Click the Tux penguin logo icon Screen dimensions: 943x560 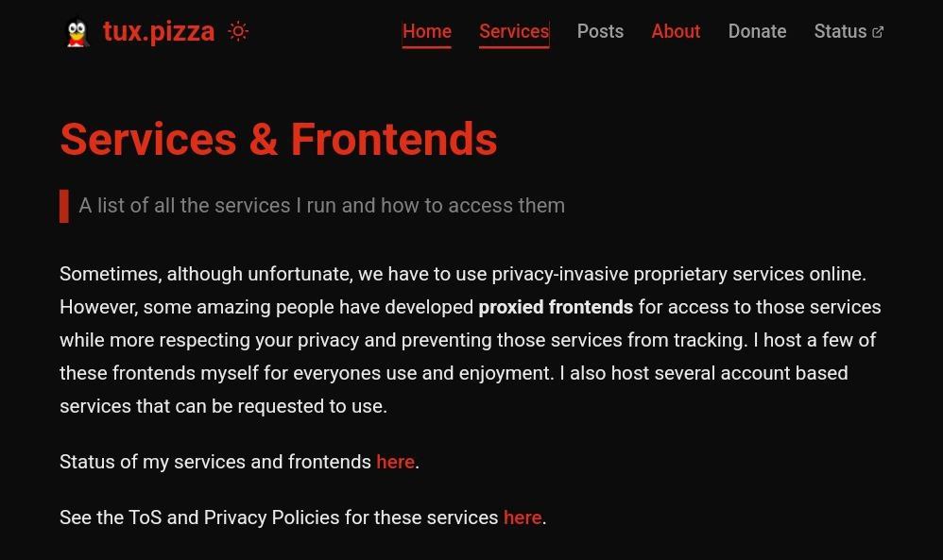77,33
